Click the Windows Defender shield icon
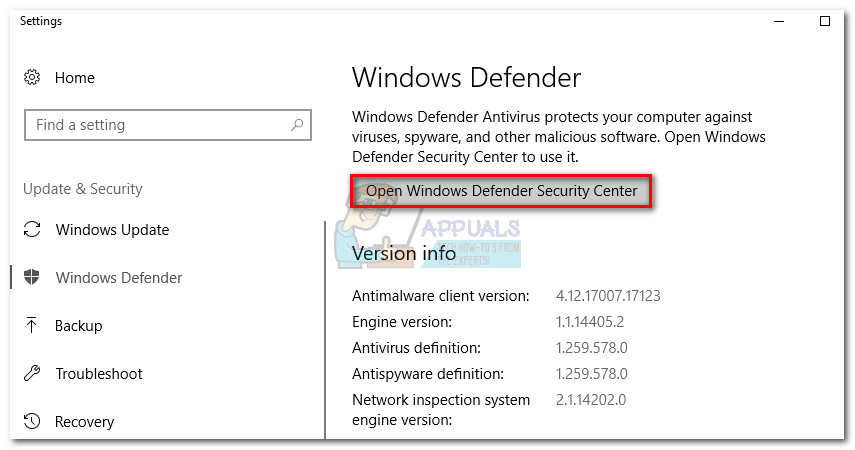This screenshot has height=450, width=855. pyautogui.click(x=32, y=277)
